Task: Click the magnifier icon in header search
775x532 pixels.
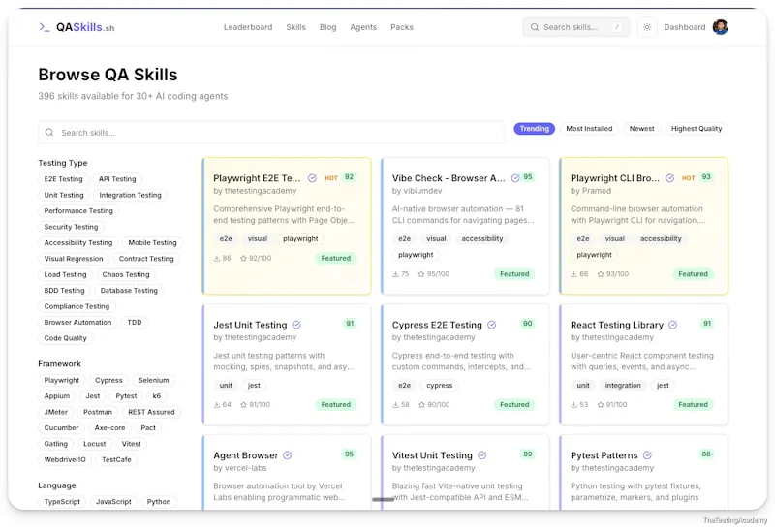Action: [x=535, y=27]
